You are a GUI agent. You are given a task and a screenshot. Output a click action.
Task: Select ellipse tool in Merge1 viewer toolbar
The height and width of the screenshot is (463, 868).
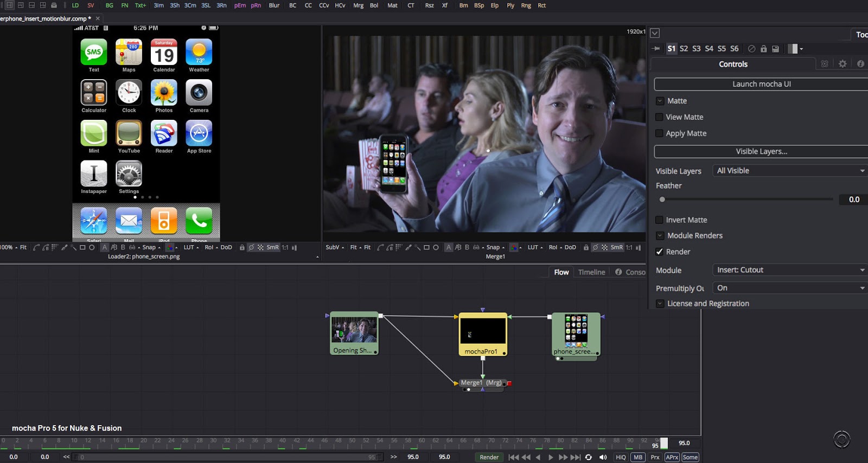coord(436,247)
